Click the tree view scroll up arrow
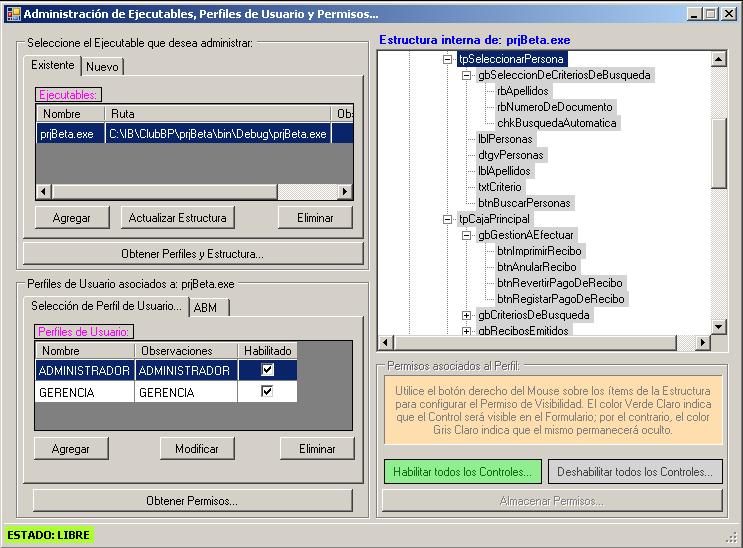This screenshot has height=548, width=743. point(719,59)
